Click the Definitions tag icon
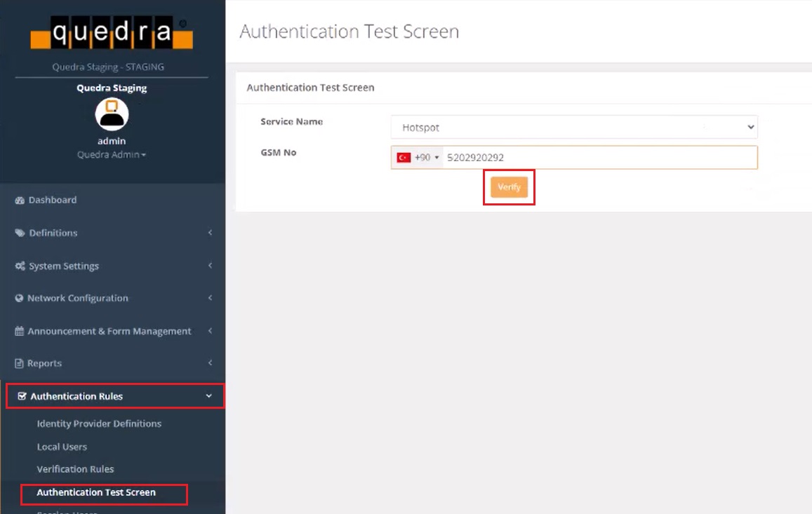The image size is (812, 514). [20, 234]
